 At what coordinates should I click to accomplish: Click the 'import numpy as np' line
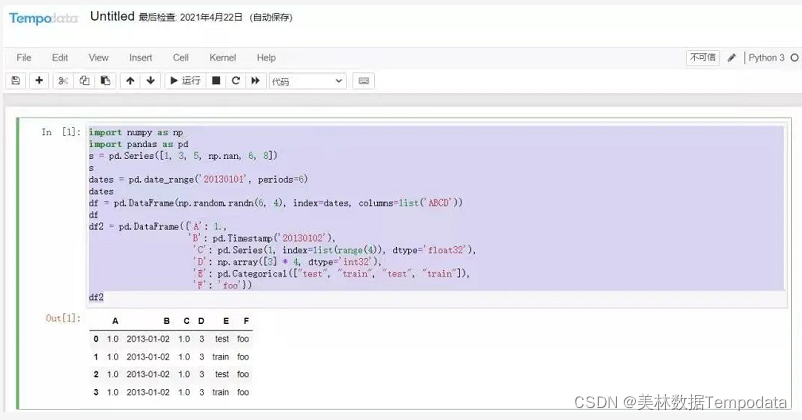[136, 132]
